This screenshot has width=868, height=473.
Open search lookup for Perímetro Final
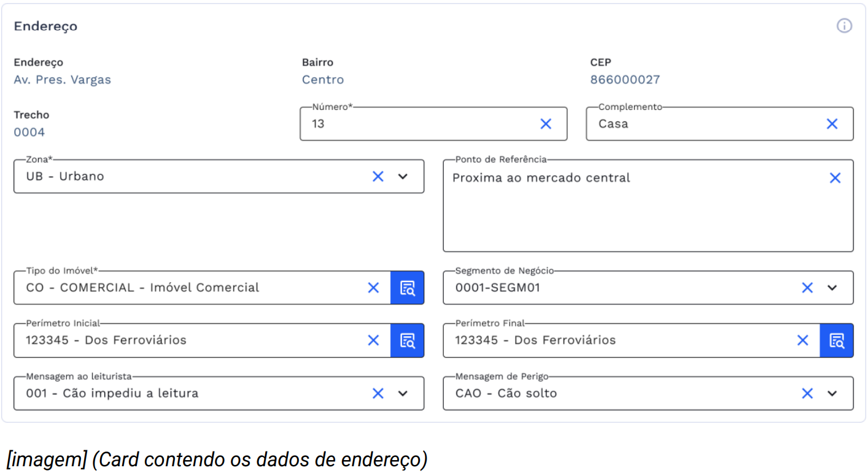(x=837, y=340)
